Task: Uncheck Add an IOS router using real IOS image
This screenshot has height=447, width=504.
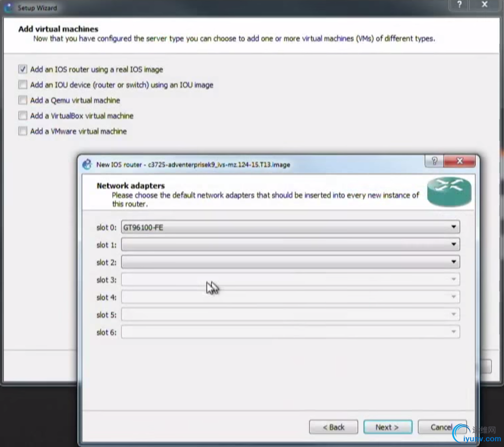Action: (x=23, y=69)
